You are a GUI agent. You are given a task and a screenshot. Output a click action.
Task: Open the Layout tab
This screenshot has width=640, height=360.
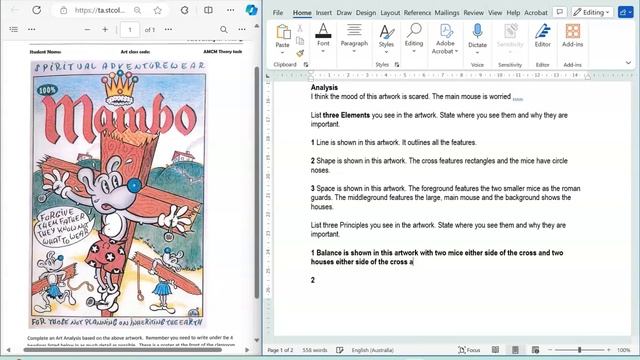390,13
